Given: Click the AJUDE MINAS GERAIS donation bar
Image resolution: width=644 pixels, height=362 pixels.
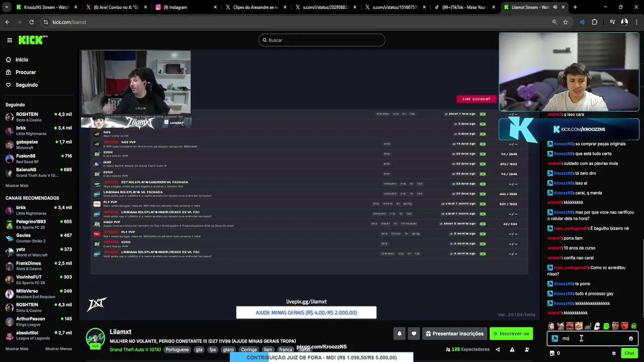Looking at the screenshot, I should point(306,313).
